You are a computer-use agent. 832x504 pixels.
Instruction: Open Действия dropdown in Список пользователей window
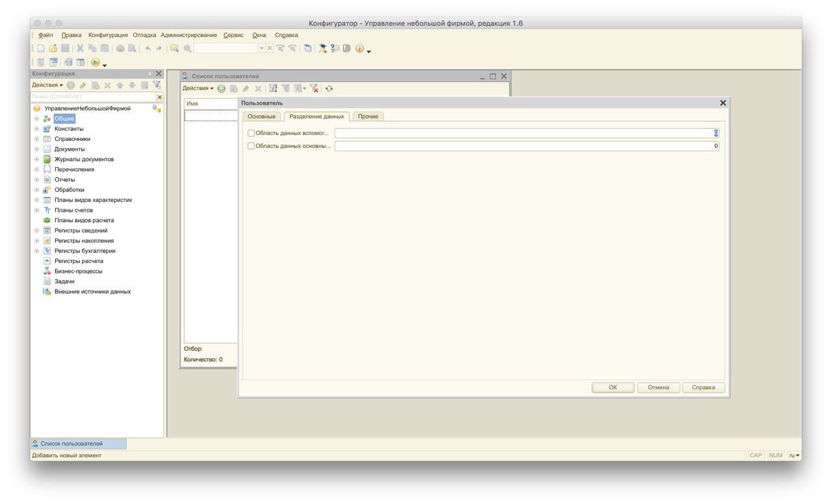coord(198,88)
